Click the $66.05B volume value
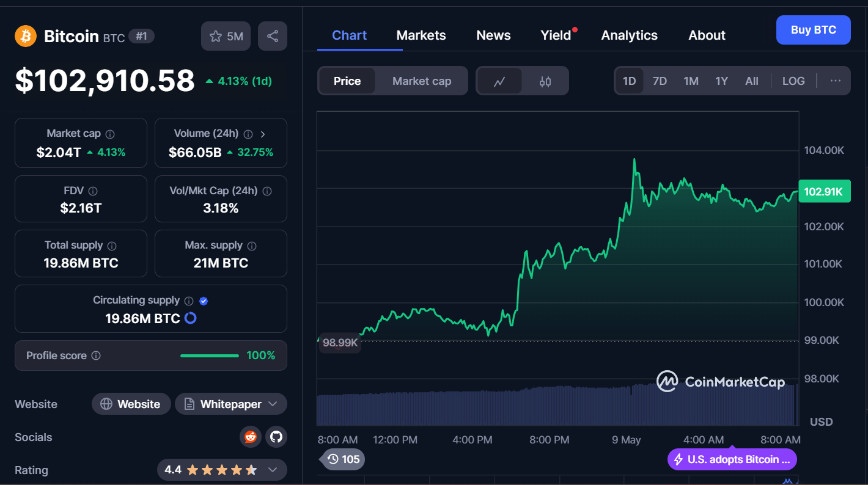Viewport: 868px width, 485px height. coord(195,152)
